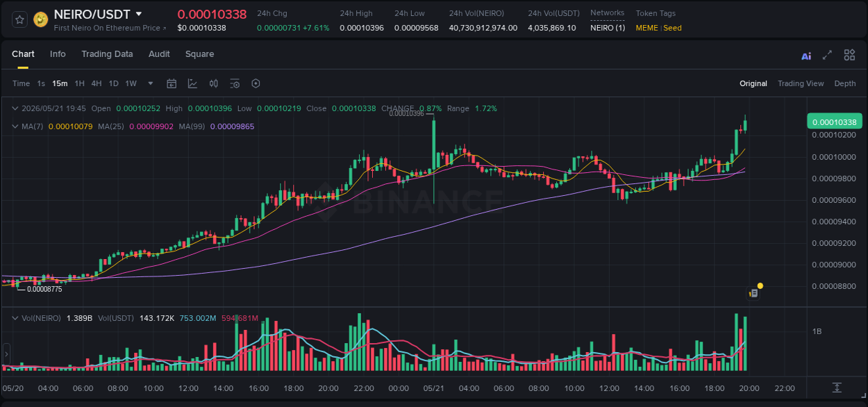Click the Networks label
Viewport: 868px width, 407px height.
tap(607, 13)
